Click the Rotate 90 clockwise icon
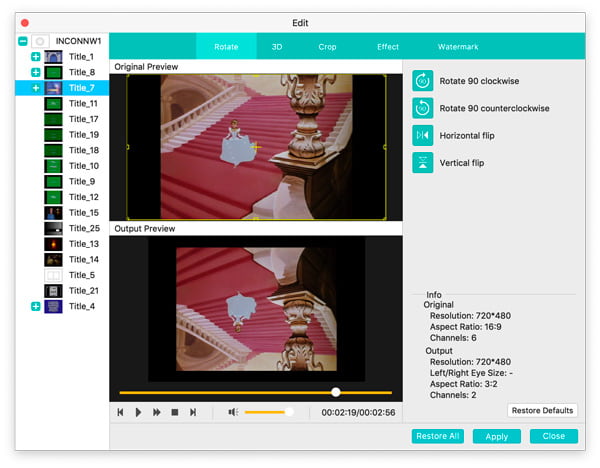The height and width of the screenshot is (468, 600). pos(422,81)
